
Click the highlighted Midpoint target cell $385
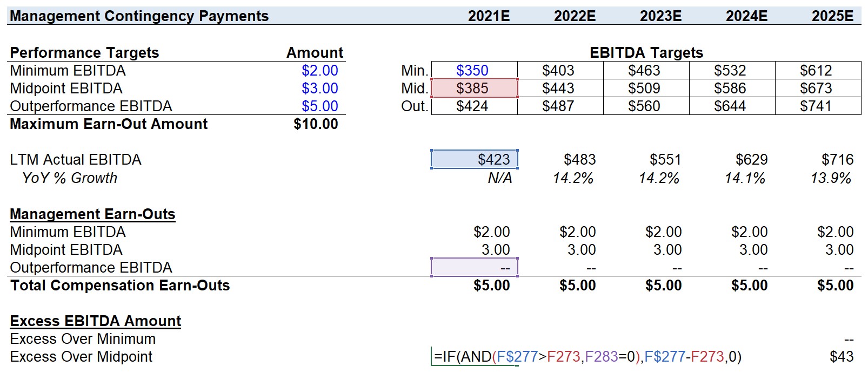[473, 89]
